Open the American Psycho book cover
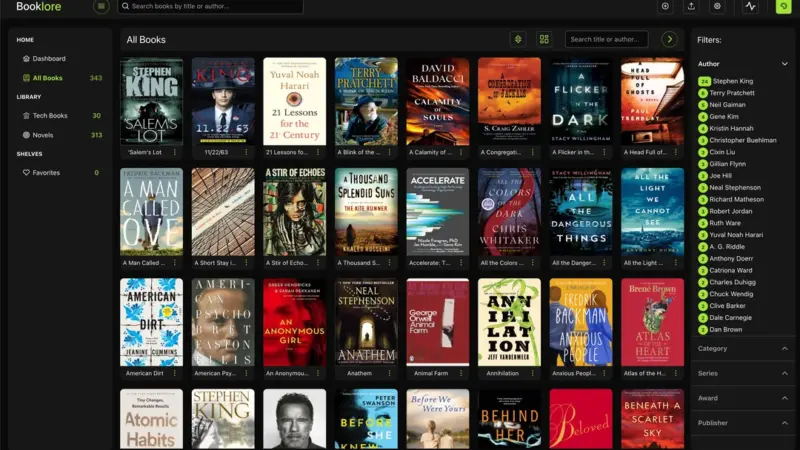Viewport: 800px width, 450px height. [x=223, y=322]
